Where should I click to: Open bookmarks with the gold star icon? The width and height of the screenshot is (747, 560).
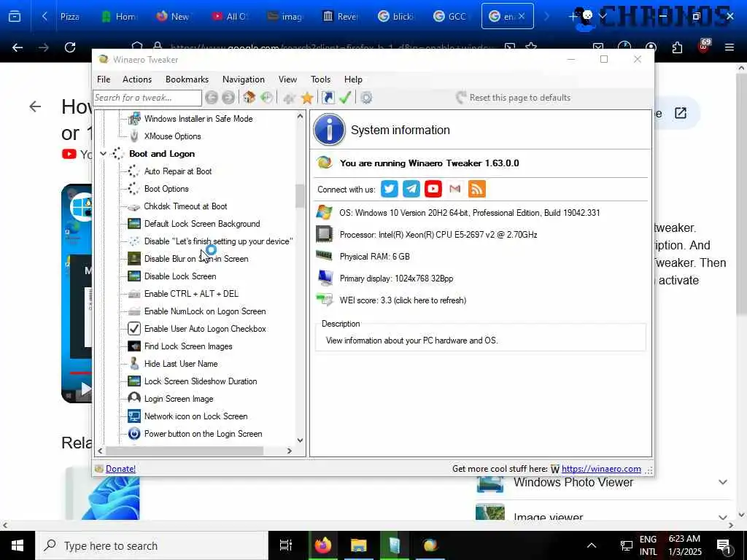coord(307,98)
